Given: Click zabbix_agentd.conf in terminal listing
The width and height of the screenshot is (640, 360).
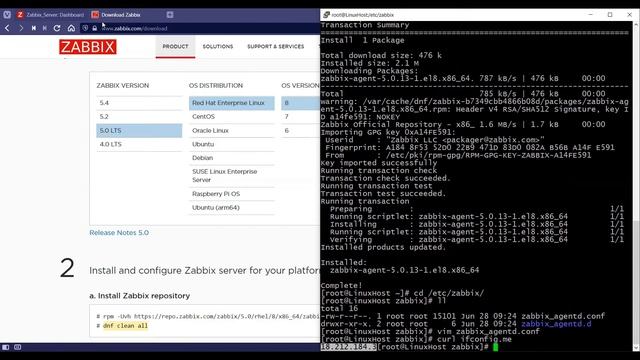Looking at the screenshot, I should coord(563,316).
